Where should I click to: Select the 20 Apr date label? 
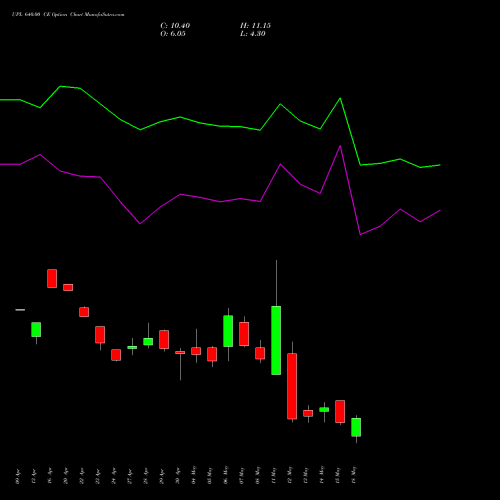tap(66, 476)
